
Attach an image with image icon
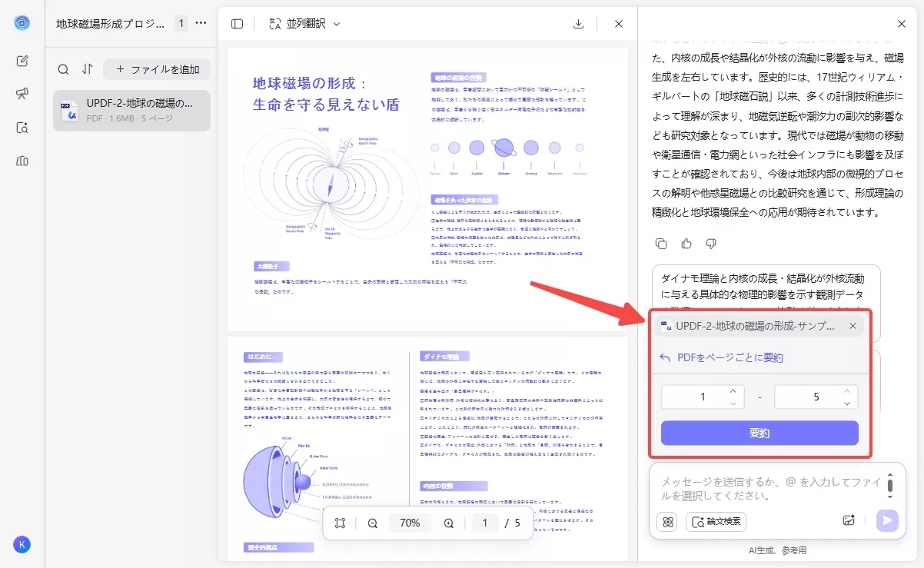pyautogui.click(x=849, y=520)
